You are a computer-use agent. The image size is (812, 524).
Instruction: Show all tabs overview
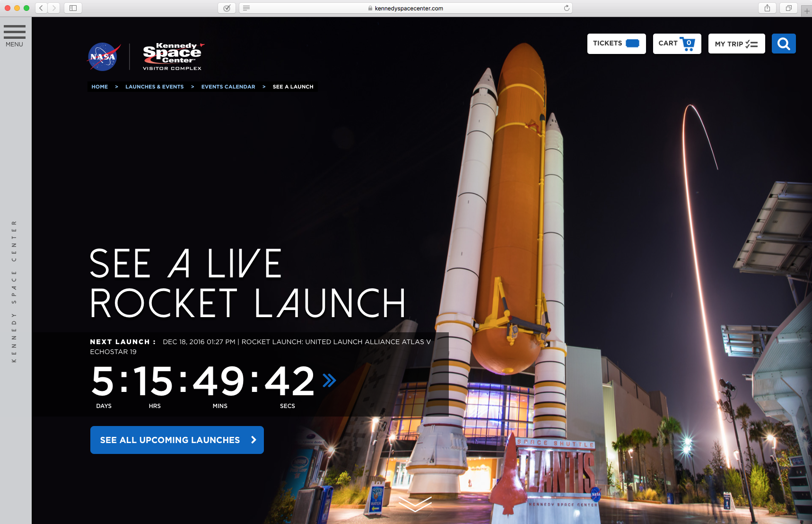[788, 8]
